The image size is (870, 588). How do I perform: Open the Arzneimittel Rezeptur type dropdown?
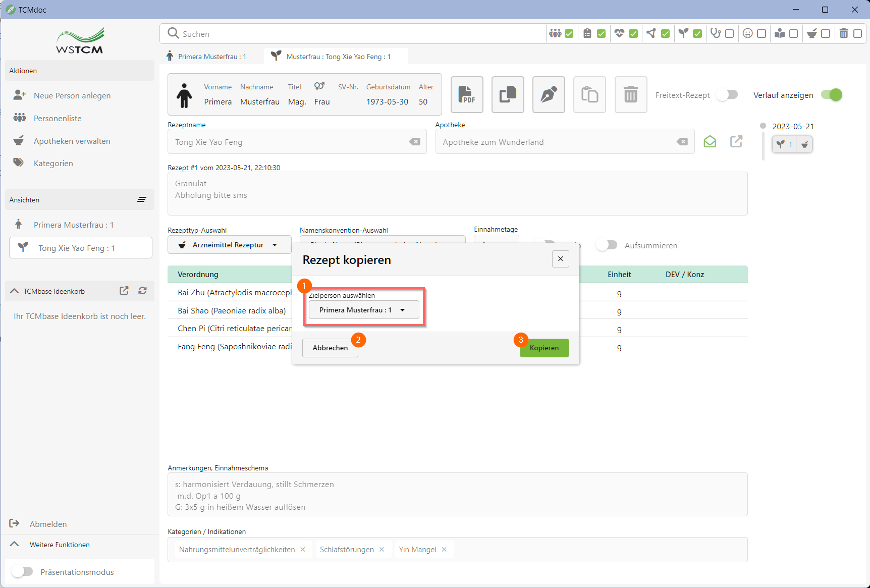click(230, 245)
